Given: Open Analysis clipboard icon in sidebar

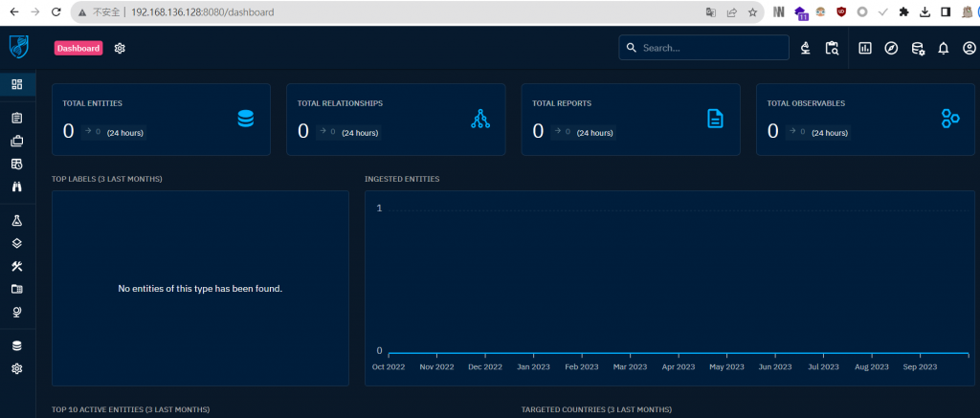Looking at the screenshot, I should coord(17,118).
